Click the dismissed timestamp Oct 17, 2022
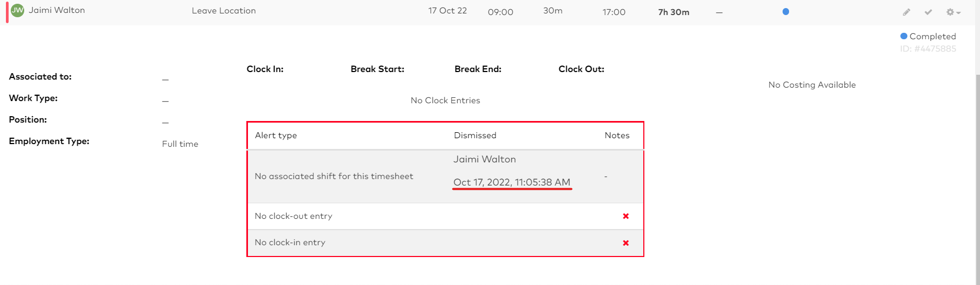 click(512, 182)
